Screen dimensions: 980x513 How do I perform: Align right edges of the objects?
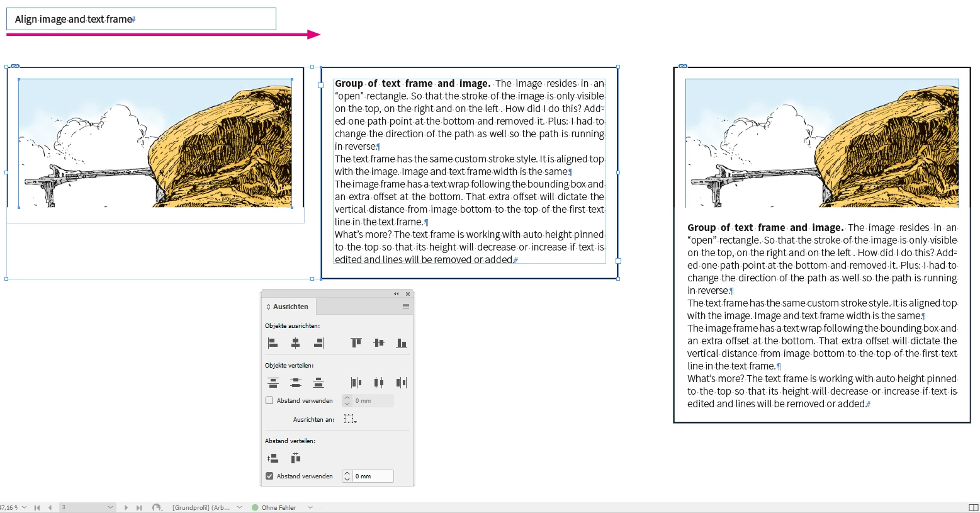pyautogui.click(x=318, y=343)
